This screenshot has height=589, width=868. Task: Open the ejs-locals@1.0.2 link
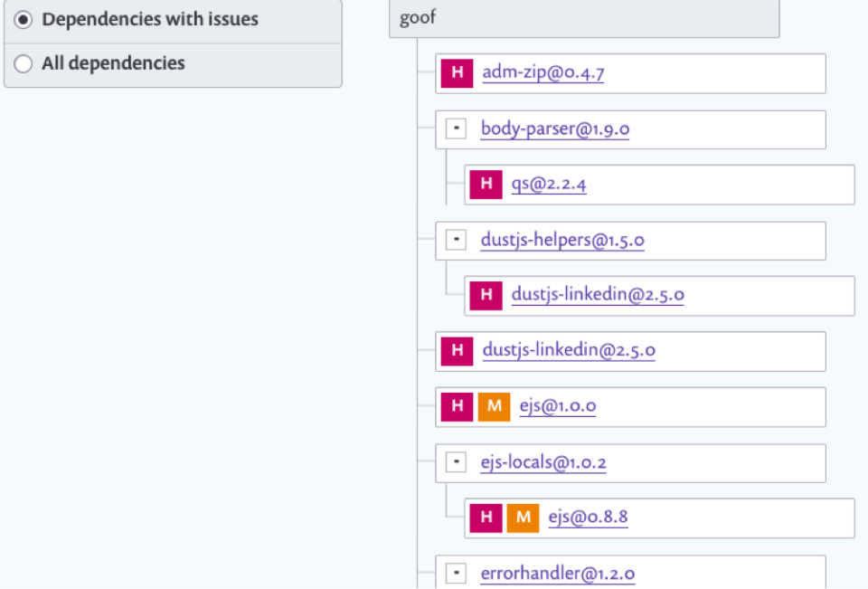pos(543,462)
